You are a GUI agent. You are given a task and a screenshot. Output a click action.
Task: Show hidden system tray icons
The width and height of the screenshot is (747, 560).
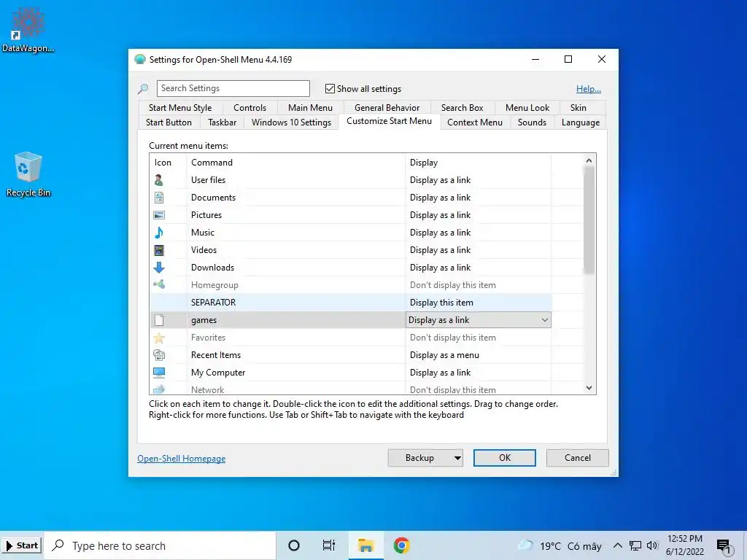(617, 545)
